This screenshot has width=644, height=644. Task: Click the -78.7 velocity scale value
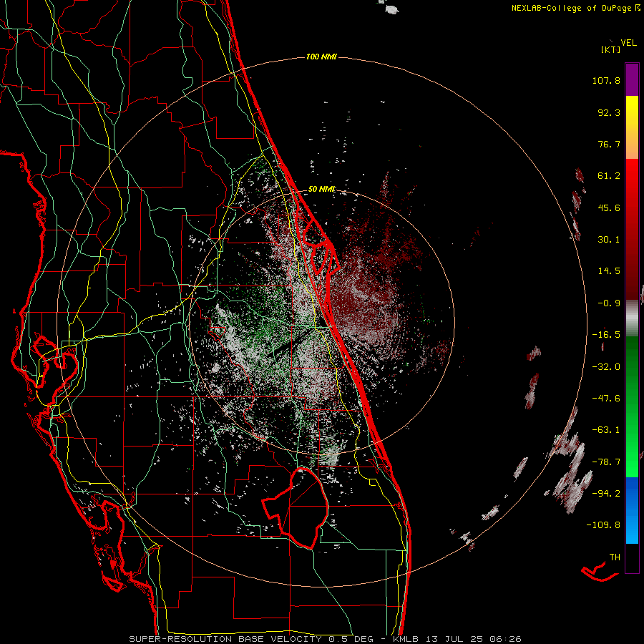(606, 462)
